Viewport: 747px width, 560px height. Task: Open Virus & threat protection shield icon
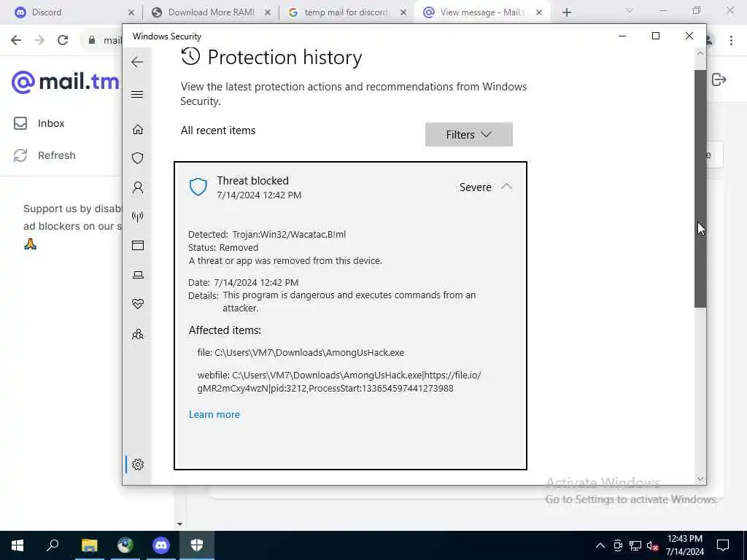[138, 158]
